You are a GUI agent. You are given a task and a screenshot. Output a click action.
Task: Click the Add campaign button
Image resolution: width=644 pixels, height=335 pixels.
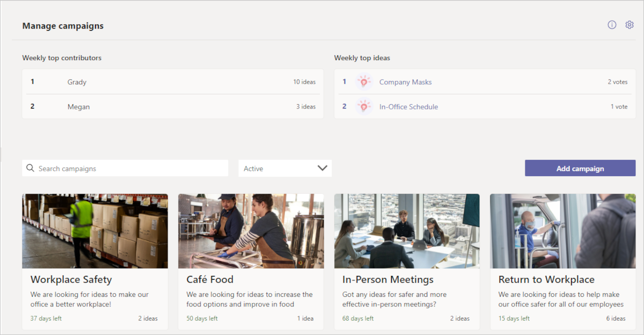point(580,168)
